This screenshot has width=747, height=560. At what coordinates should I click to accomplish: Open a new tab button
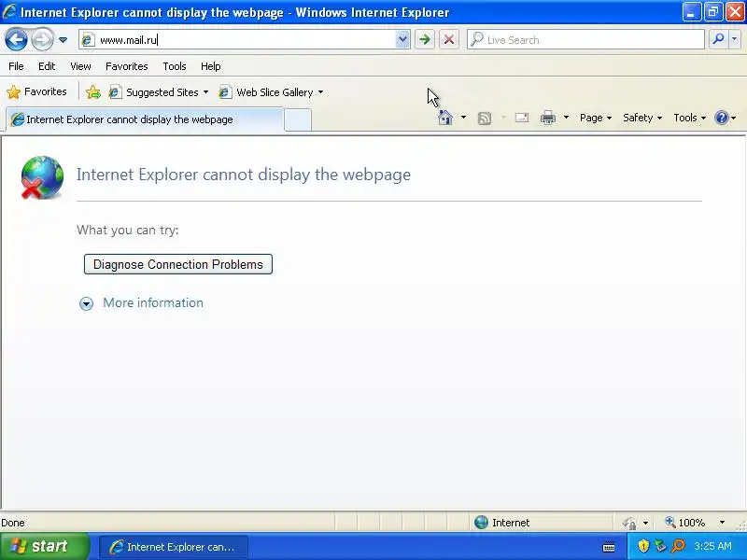click(x=298, y=120)
